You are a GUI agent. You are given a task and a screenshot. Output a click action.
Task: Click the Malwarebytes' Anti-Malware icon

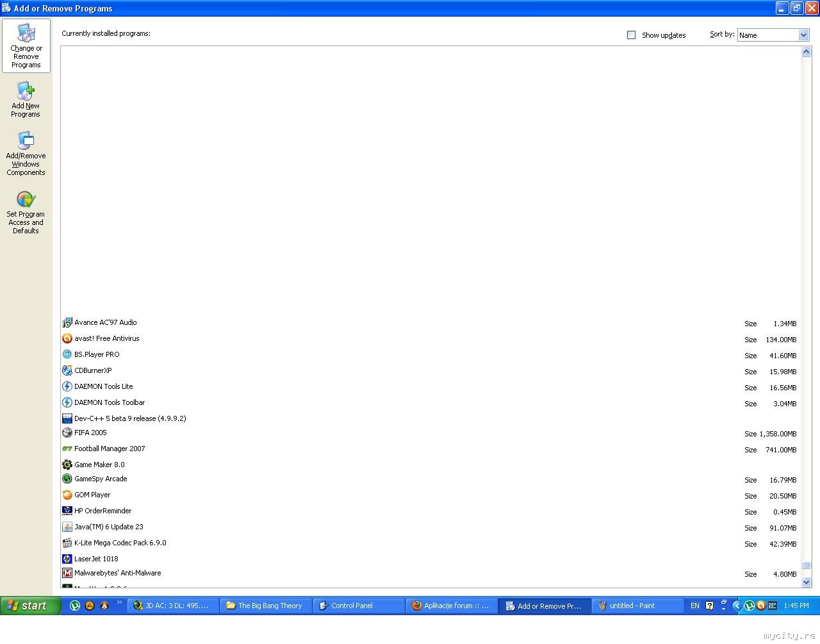pyautogui.click(x=67, y=573)
